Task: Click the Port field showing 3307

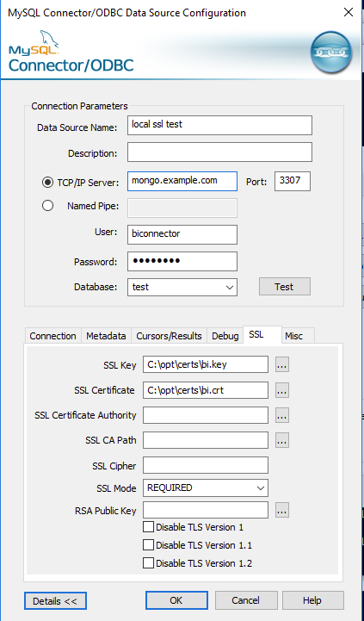Action: click(293, 181)
